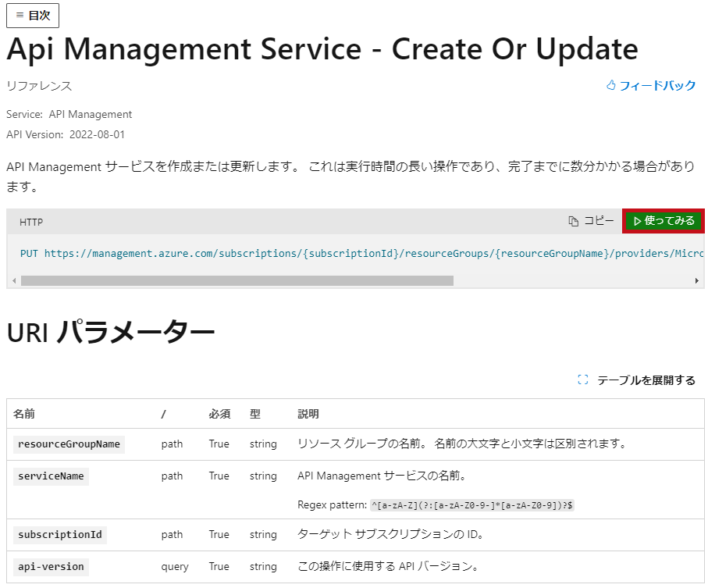Click the api-version parameter name

click(51, 567)
